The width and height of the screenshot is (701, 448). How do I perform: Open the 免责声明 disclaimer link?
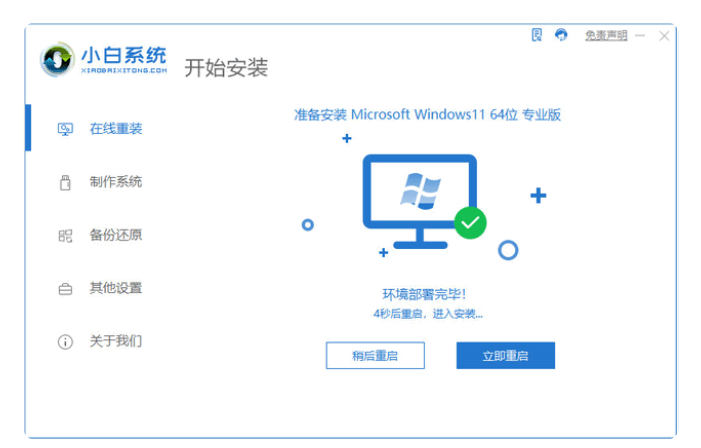606,35
